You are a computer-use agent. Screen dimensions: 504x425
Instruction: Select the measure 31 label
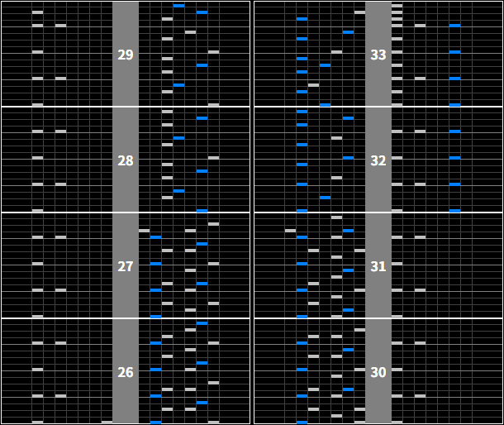tap(378, 267)
